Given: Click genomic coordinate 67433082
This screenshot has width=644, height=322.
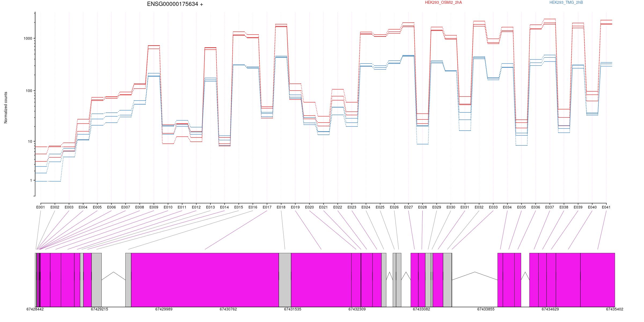Looking at the screenshot, I should tap(422, 309).
